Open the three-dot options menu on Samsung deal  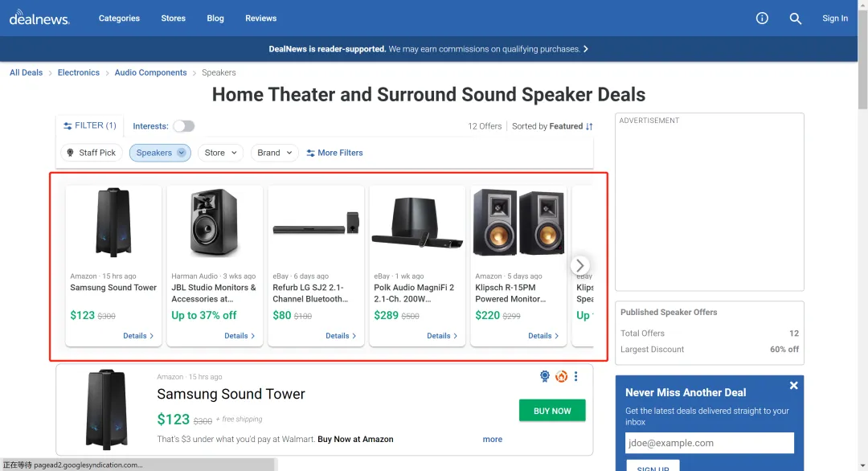pos(575,376)
